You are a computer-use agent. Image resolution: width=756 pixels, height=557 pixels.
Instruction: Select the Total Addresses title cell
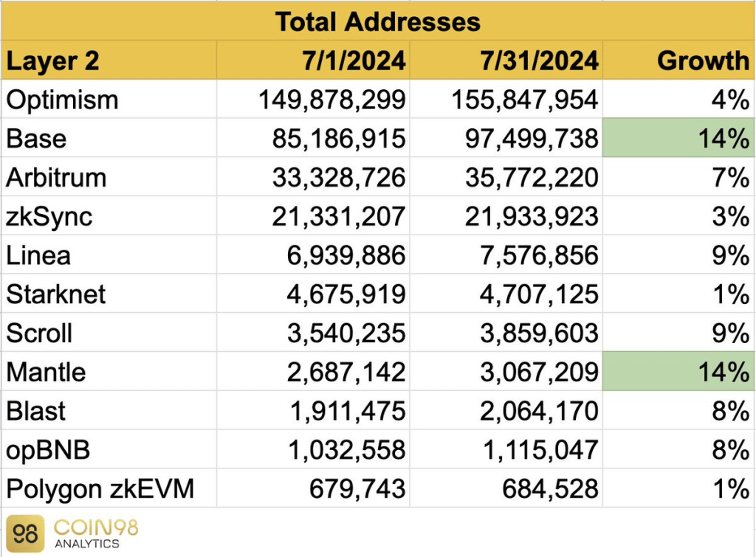pyautogui.click(x=378, y=21)
